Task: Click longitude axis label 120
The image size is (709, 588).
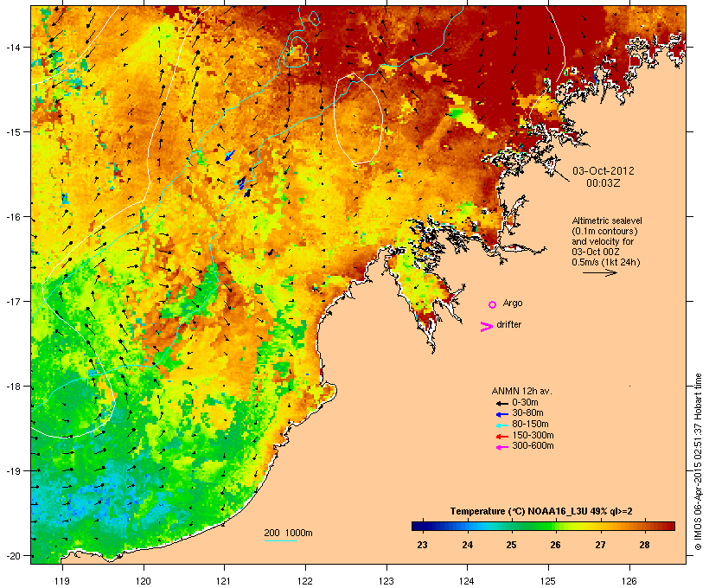Action: [x=144, y=581]
